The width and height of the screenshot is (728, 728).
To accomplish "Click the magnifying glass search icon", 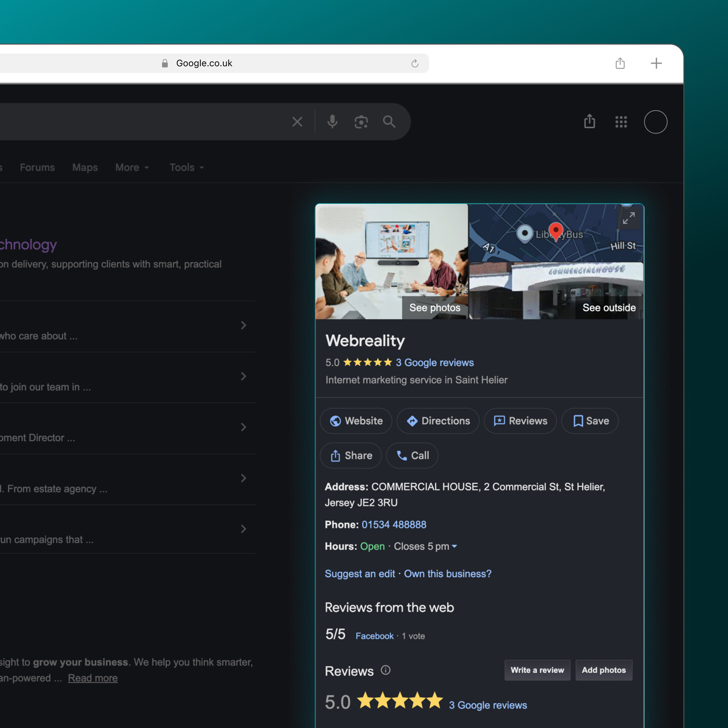I will 389,122.
